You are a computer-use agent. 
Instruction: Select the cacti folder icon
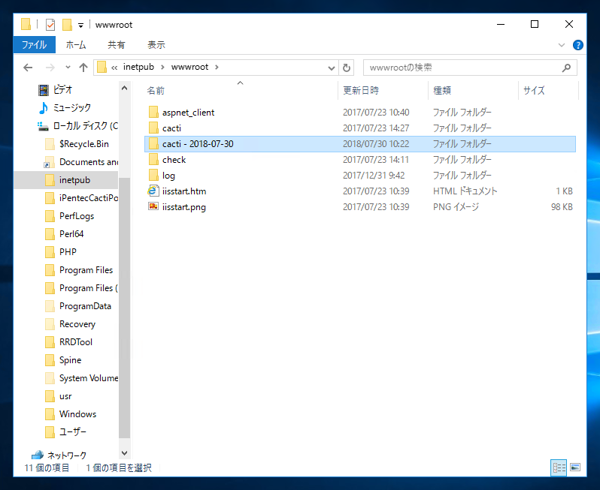click(153, 128)
